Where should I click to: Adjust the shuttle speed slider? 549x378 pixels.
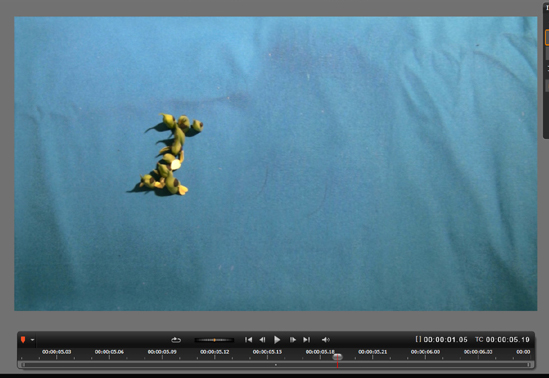pos(214,340)
